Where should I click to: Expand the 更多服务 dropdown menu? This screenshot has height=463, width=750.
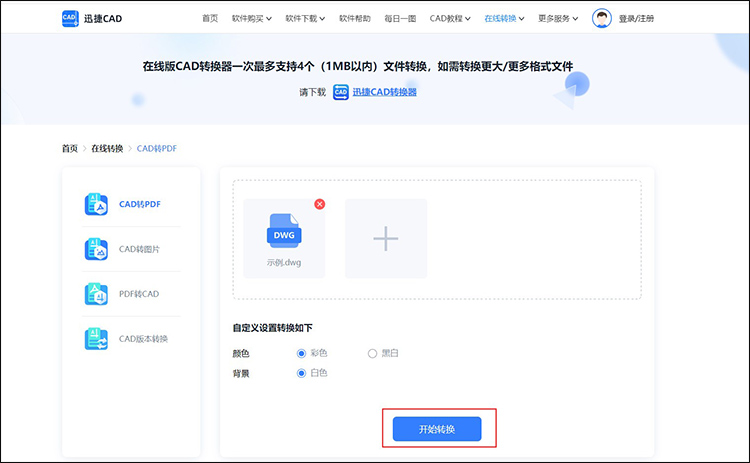click(558, 19)
